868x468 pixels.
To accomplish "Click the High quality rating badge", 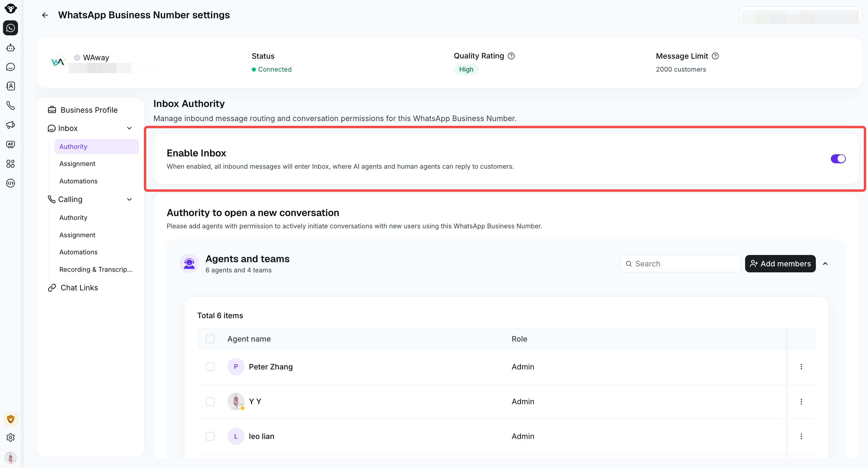I will click(x=466, y=70).
